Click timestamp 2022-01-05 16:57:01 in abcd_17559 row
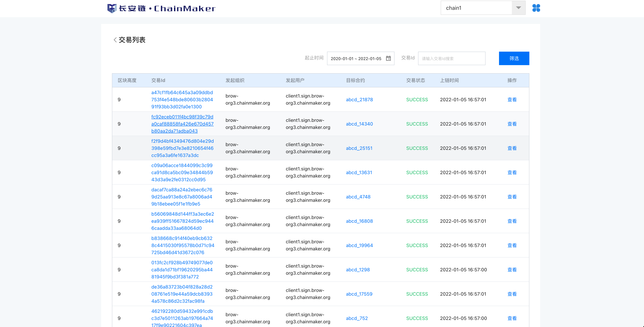The image size is (644, 327). click(463, 294)
